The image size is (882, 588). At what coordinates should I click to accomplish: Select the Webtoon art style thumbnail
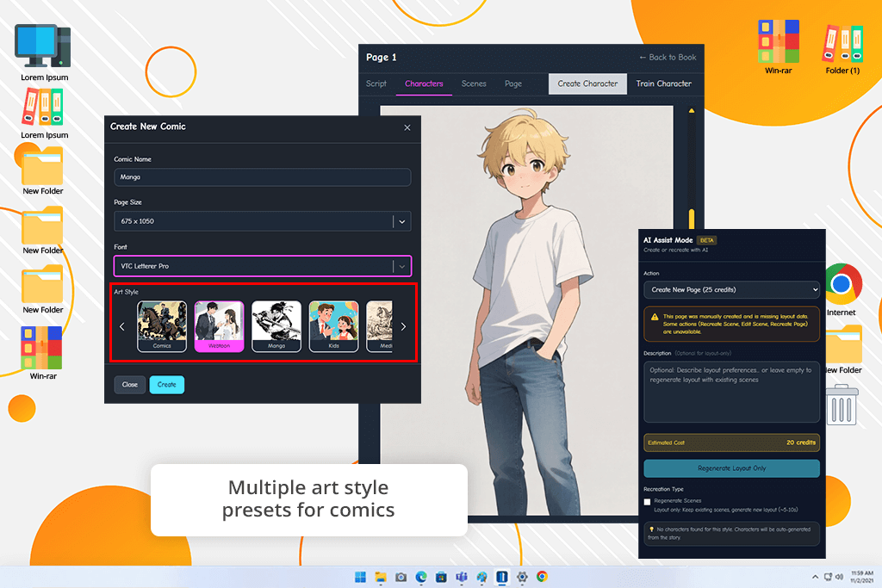[220, 326]
